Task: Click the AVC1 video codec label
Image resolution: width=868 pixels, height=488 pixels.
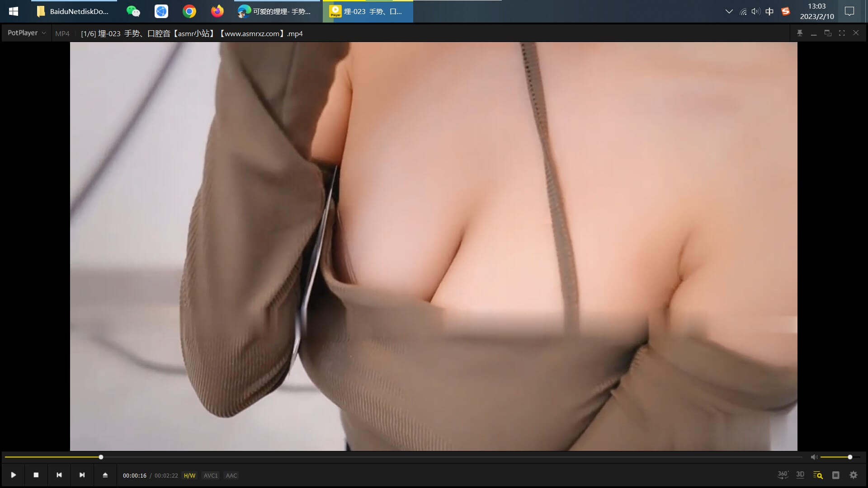Action: [x=210, y=475]
